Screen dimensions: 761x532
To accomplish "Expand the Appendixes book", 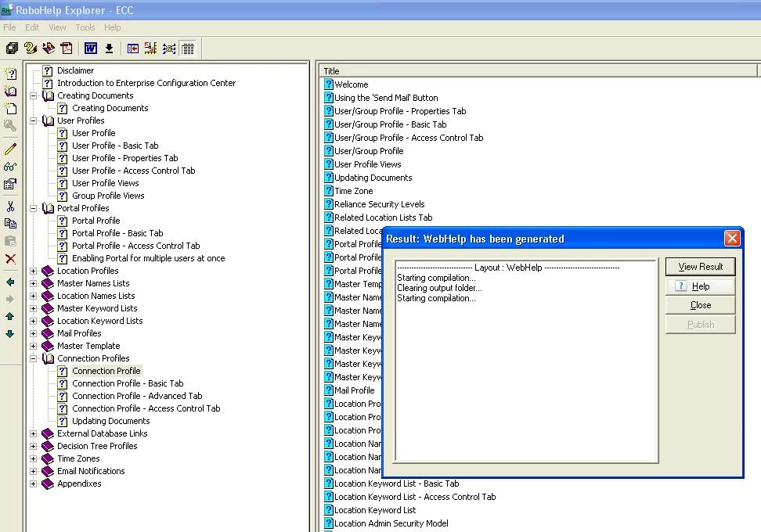I will tap(34, 484).
